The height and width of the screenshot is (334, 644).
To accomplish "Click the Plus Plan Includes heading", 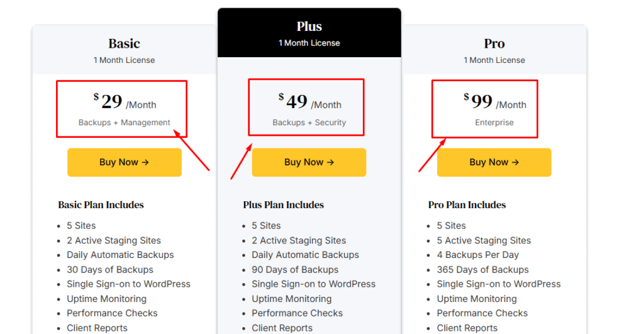I will tap(284, 204).
